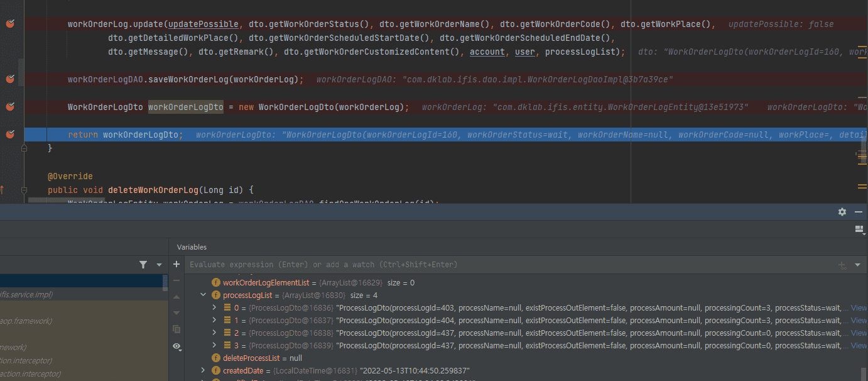868x381 pixels.
Task: Click add to watches icon in expression field
Action: 842,265
